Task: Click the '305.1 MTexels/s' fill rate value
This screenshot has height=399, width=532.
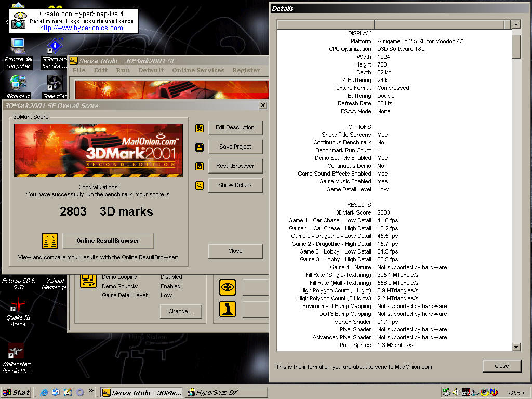Action: [397, 275]
